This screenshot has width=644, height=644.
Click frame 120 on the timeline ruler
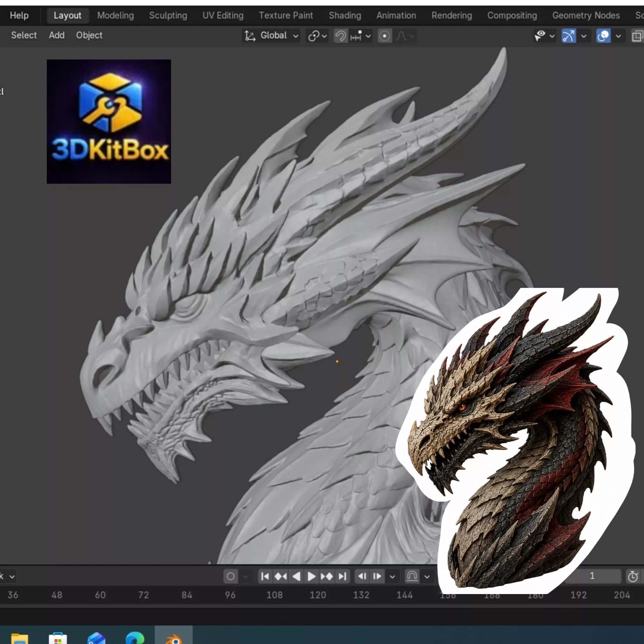pyautogui.click(x=318, y=595)
